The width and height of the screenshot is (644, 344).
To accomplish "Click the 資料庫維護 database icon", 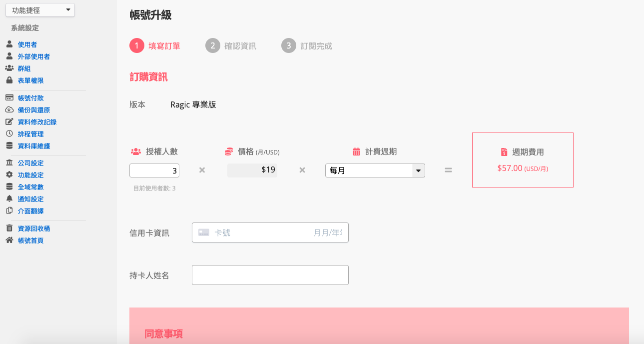I will coord(9,146).
